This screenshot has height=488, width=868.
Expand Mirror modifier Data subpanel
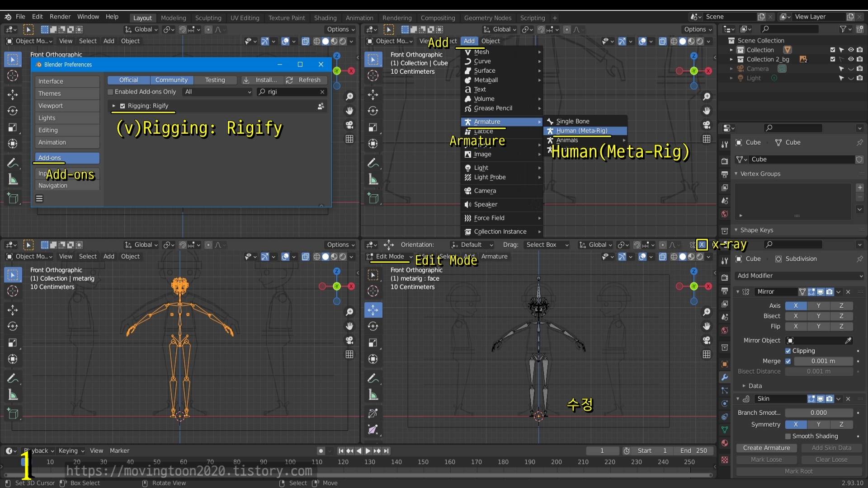(744, 386)
